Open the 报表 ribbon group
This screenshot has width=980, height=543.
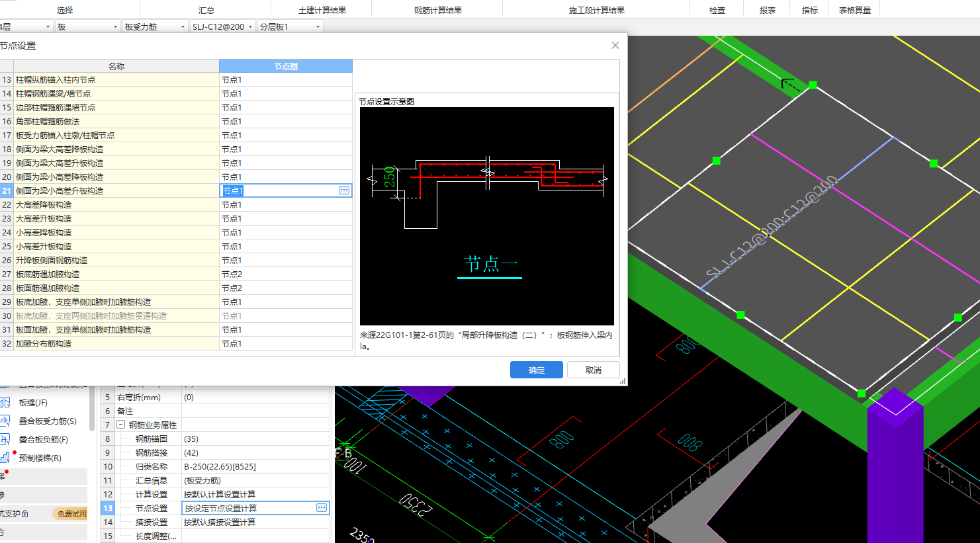coord(768,10)
